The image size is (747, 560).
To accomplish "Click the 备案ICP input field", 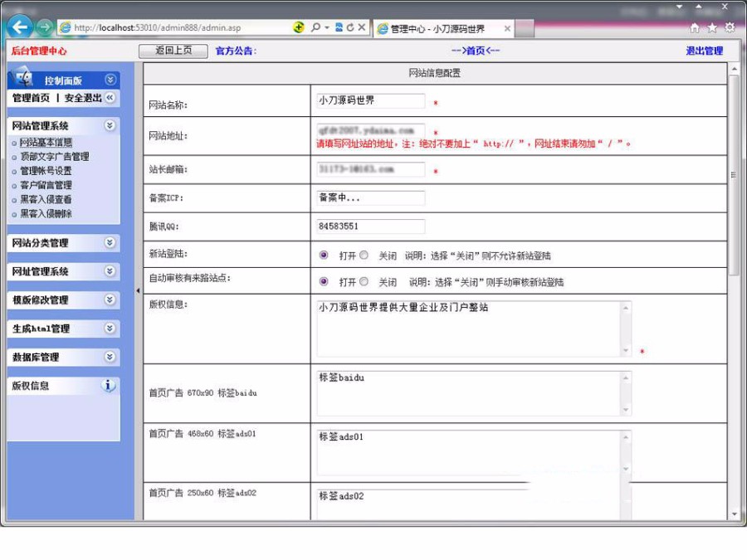I will click(371, 197).
